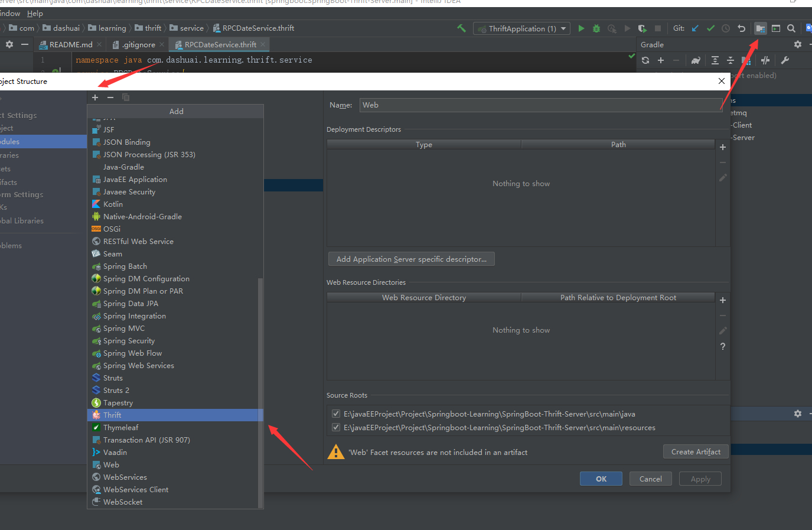Open the ThriftApplication run configuration dropdown

tap(563, 28)
